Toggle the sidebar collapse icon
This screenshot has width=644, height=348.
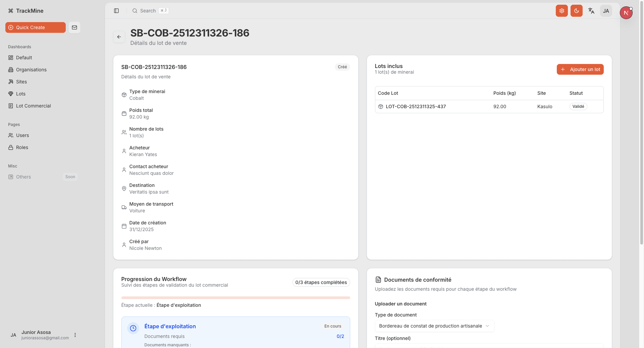click(x=116, y=11)
